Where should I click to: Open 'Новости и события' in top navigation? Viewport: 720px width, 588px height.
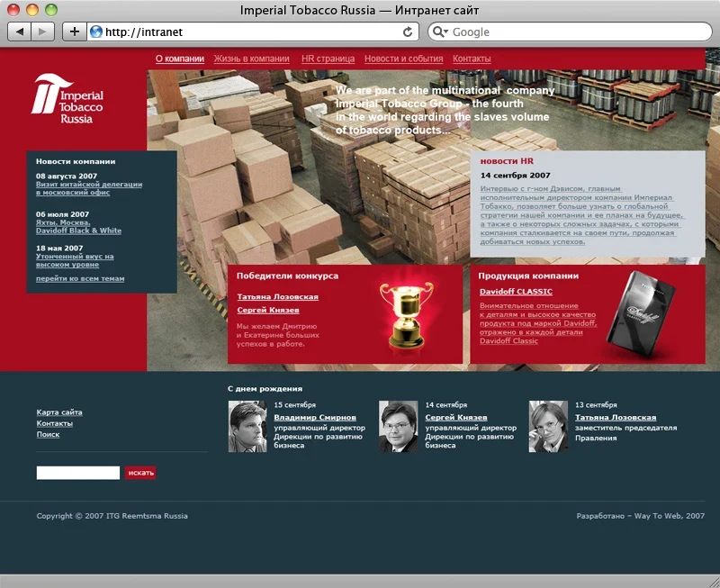[x=403, y=59]
